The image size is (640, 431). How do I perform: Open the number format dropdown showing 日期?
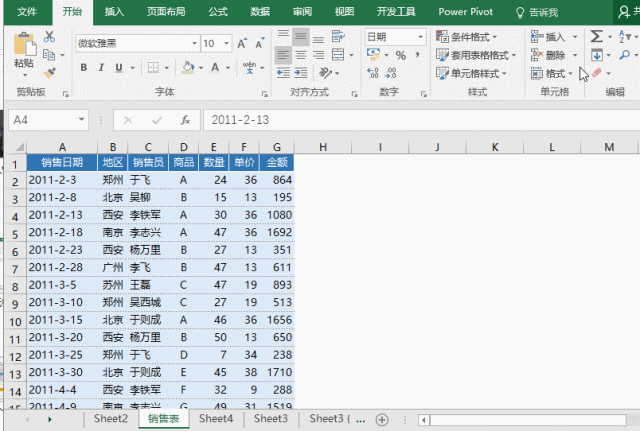pyautogui.click(x=420, y=37)
